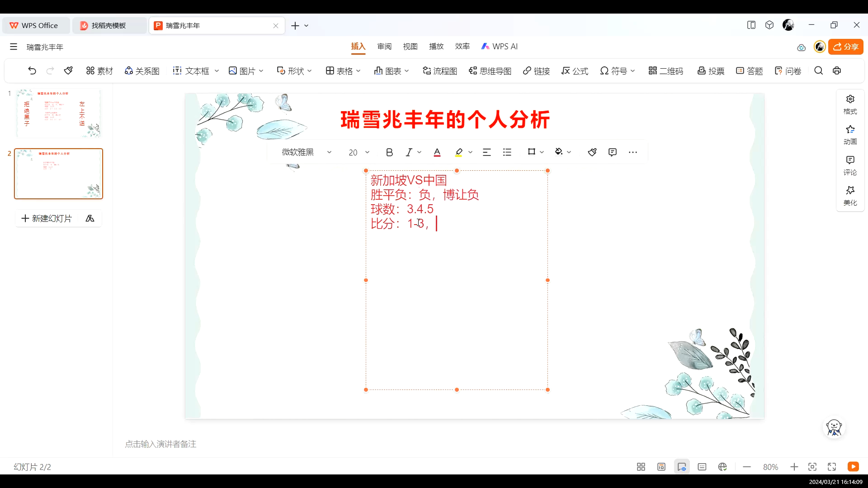Open the 审阅 Review tab
The width and height of the screenshot is (868, 488).
[x=384, y=47]
